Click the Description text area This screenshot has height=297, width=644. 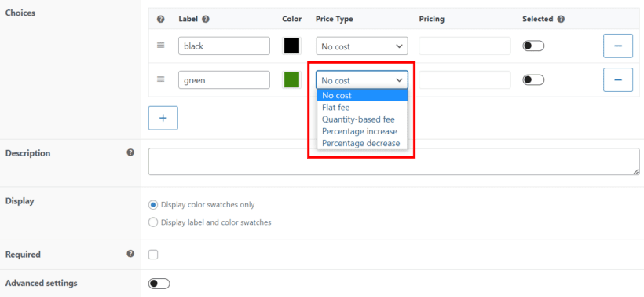(x=393, y=161)
